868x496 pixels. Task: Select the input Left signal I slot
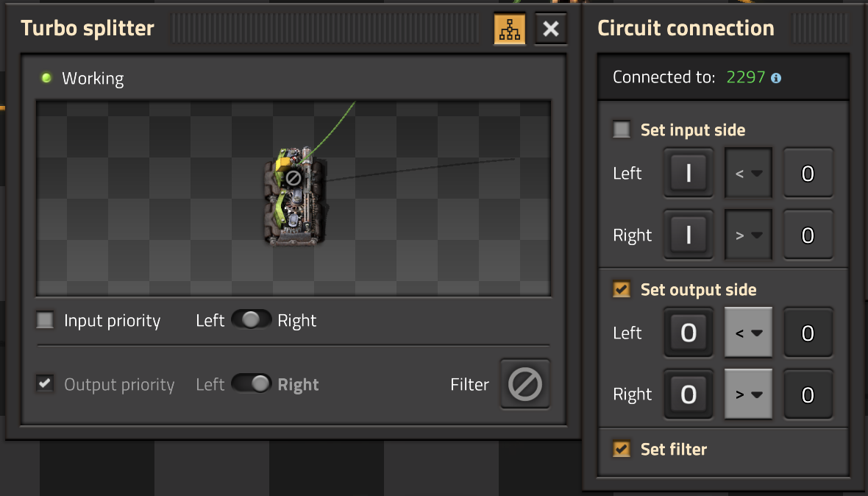coord(688,174)
